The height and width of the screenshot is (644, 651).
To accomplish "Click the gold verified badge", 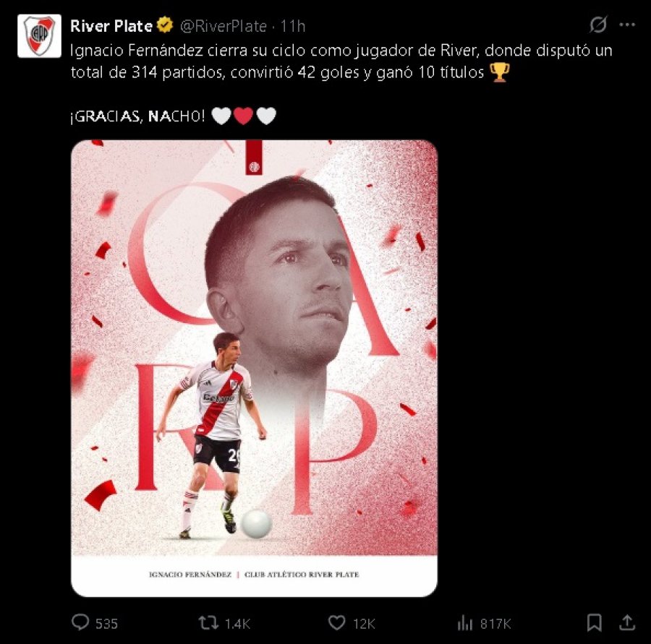I will point(165,25).
